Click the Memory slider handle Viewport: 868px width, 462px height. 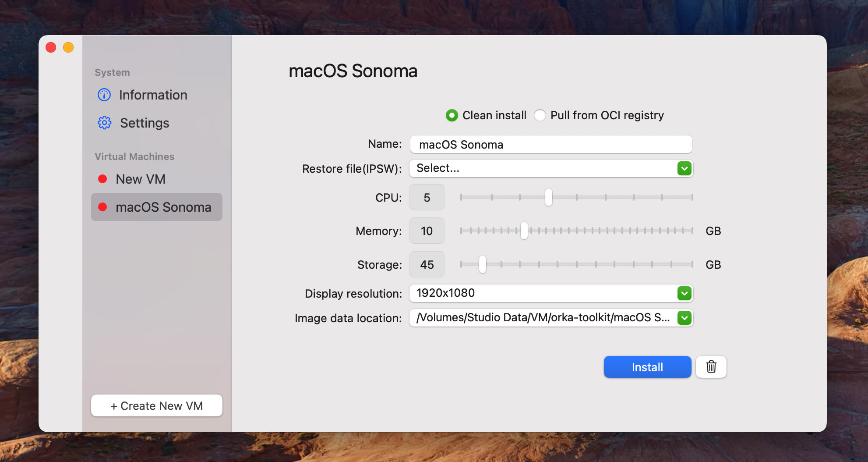[x=524, y=231]
